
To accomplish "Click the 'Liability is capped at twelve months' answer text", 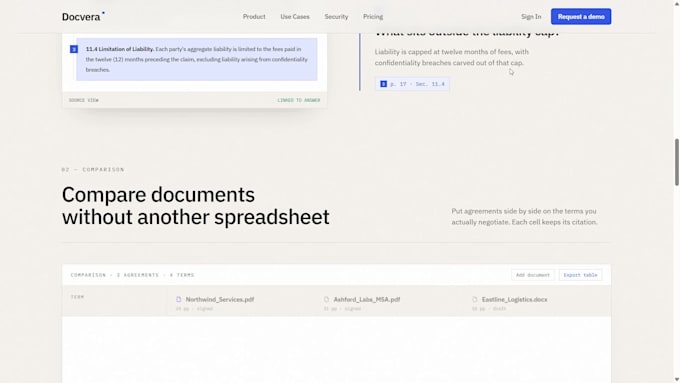I will [x=451, y=57].
